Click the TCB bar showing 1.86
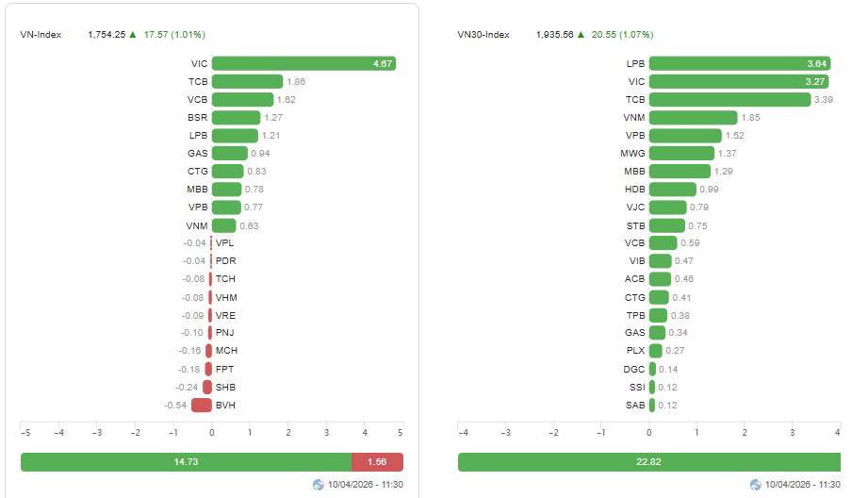Screen dimensions: 868x498 click(x=247, y=82)
